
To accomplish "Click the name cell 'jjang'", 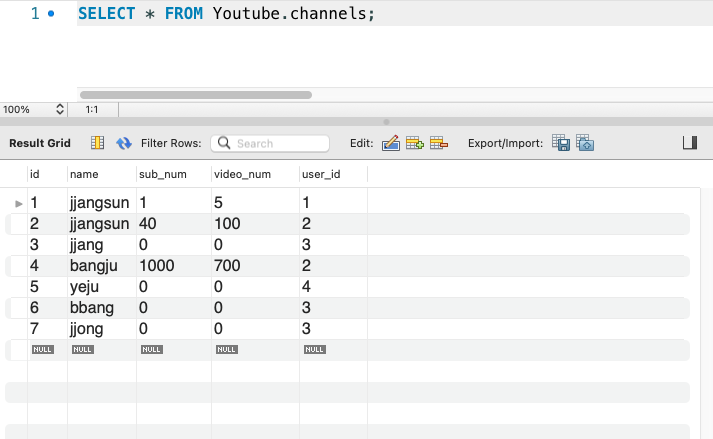I will [86, 245].
